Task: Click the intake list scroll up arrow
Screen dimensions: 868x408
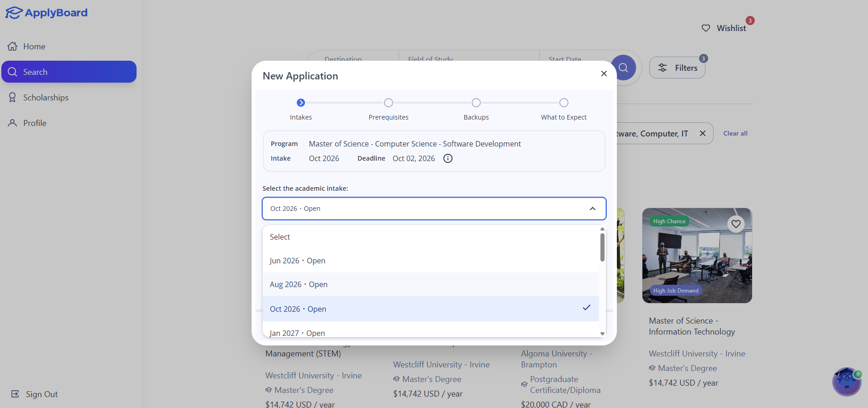Action: tap(602, 229)
